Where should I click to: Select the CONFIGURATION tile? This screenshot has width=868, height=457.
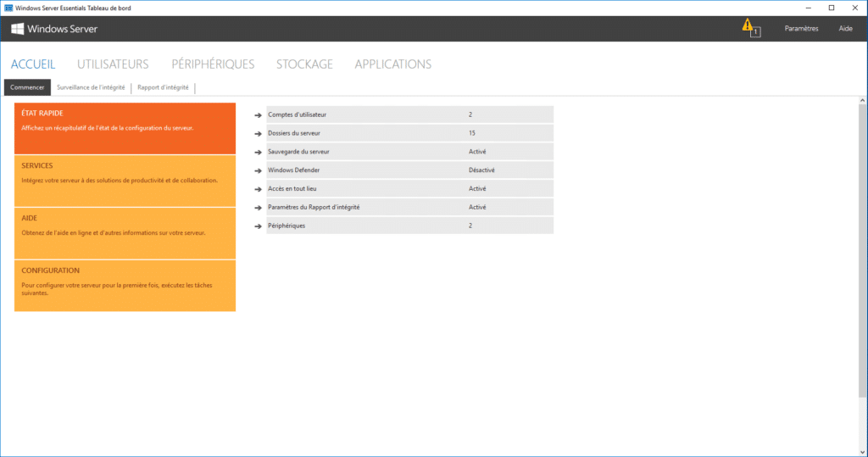(x=125, y=286)
